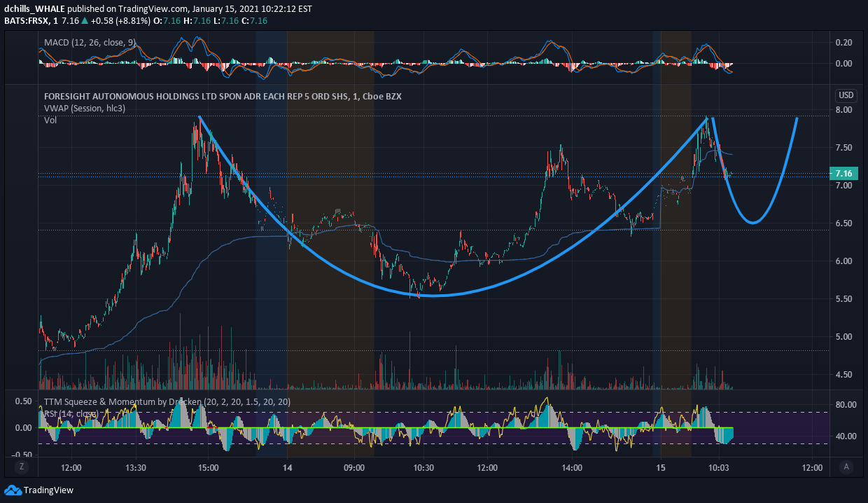
Task: Click the 10:03 time axis label
Action: pos(720,467)
